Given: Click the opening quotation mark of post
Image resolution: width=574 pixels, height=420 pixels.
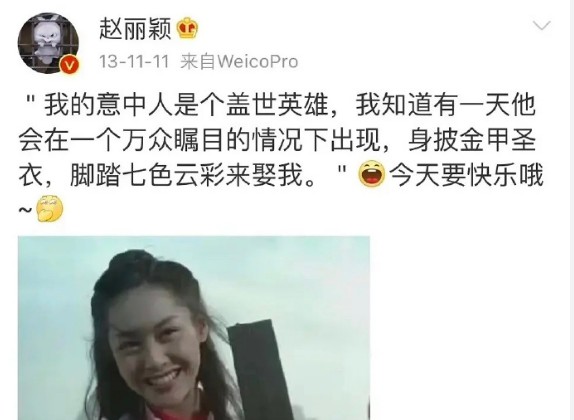Looking at the screenshot, I should [x=31, y=100].
